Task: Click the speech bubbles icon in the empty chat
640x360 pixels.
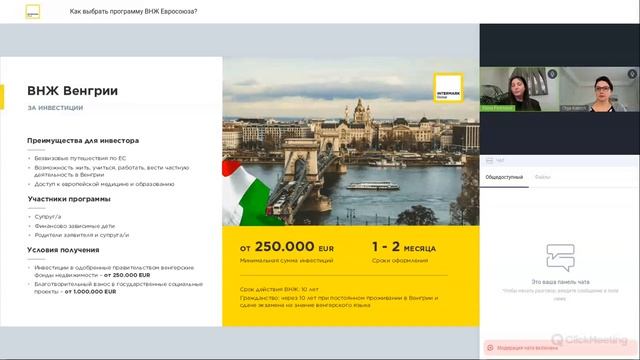Action: (x=560, y=258)
